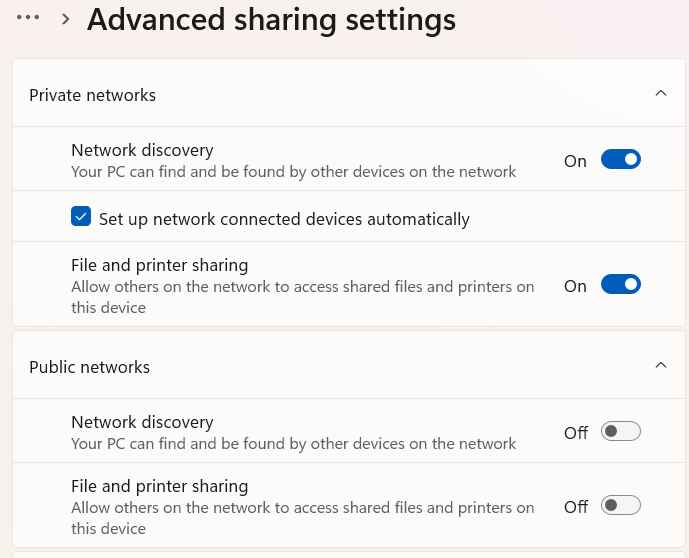Enable Network discovery for Public networks
Image resolution: width=689 pixels, height=558 pixels.
[620, 432]
